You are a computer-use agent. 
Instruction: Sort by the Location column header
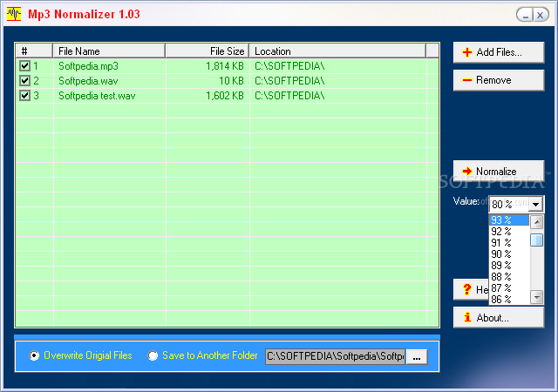click(337, 51)
